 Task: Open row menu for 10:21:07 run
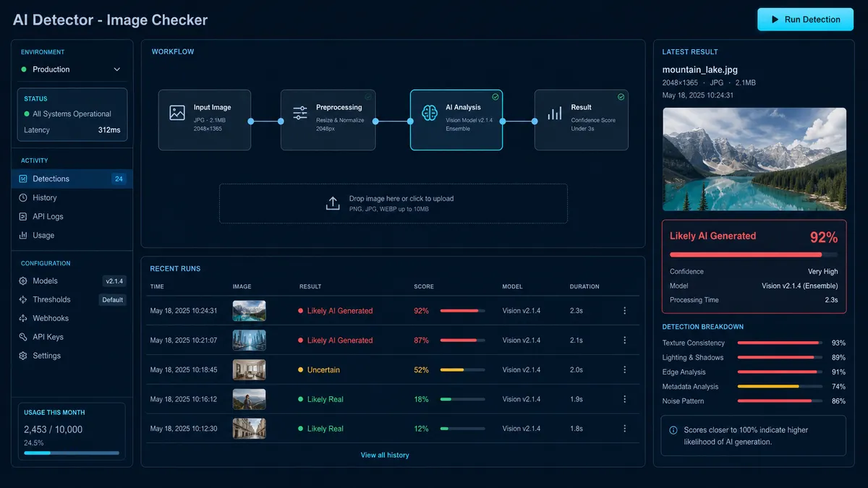coord(625,341)
